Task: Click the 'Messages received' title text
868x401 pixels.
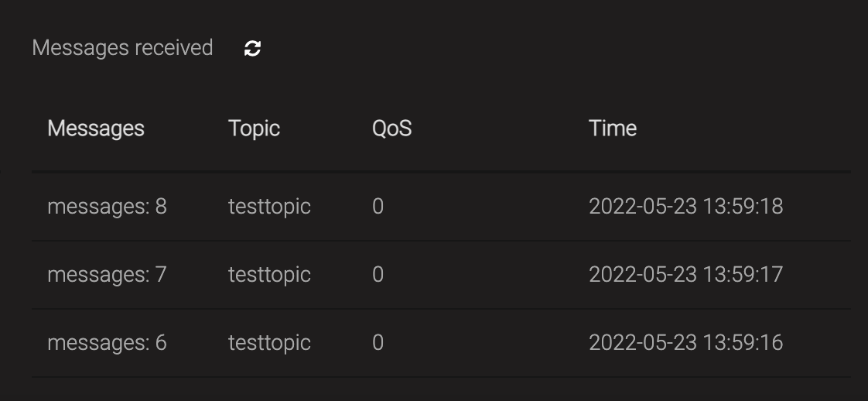Action: coord(122,48)
